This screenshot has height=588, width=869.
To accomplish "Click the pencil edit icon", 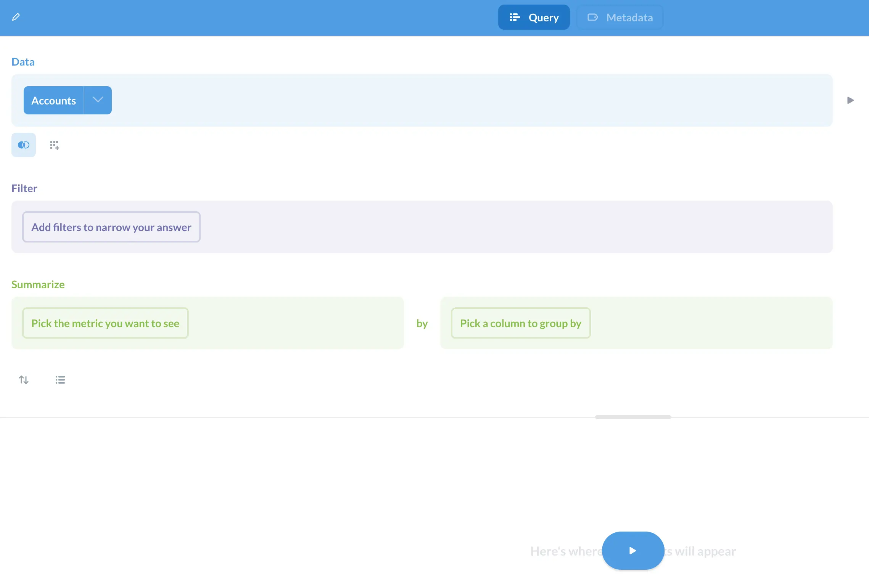I will [x=16, y=17].
